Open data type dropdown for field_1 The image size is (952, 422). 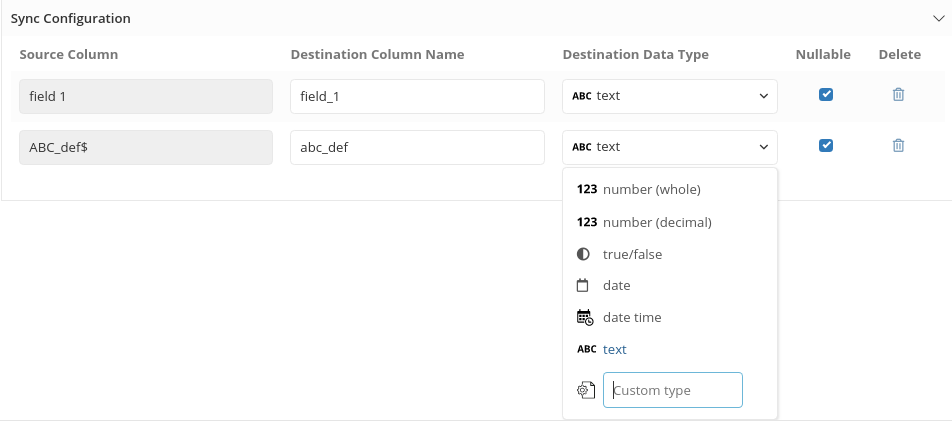(x=670, y=96)
